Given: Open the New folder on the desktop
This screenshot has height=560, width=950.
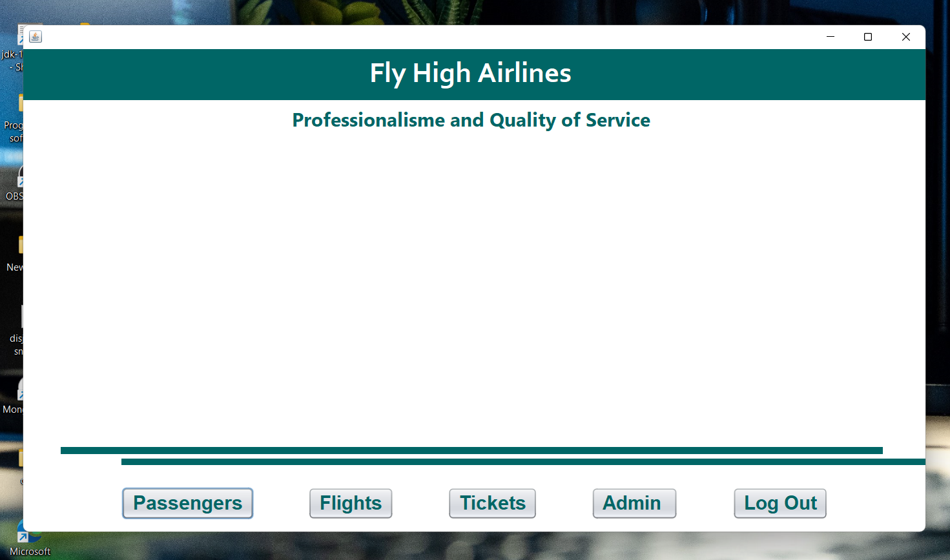Looking at the screenshot, I should tap(21, 245).
